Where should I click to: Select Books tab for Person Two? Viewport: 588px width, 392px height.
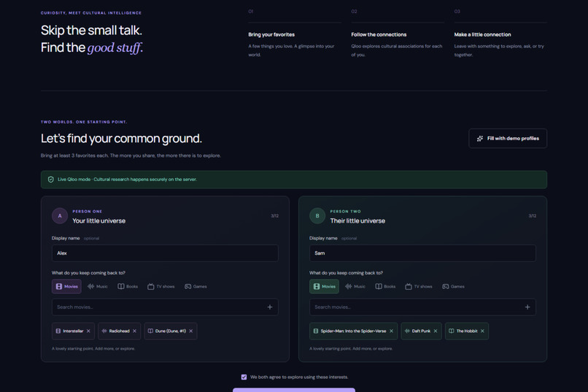tap(385, 287)
